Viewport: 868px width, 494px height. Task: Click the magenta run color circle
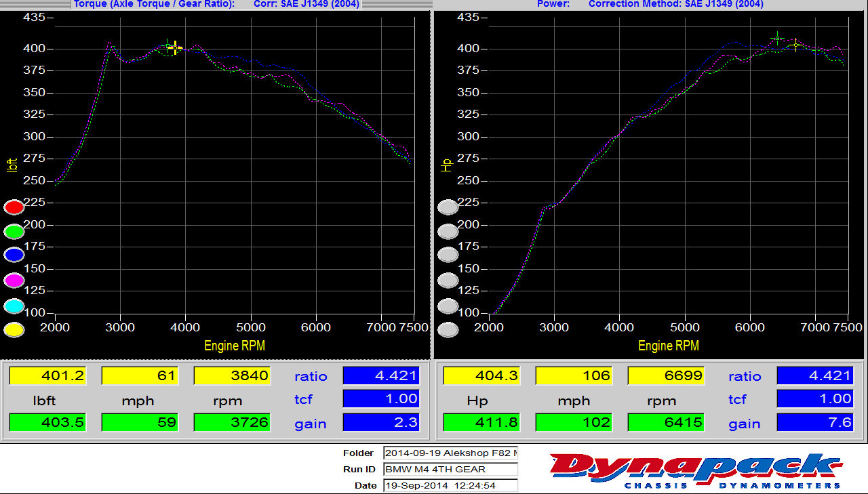[x=14, y=281]
